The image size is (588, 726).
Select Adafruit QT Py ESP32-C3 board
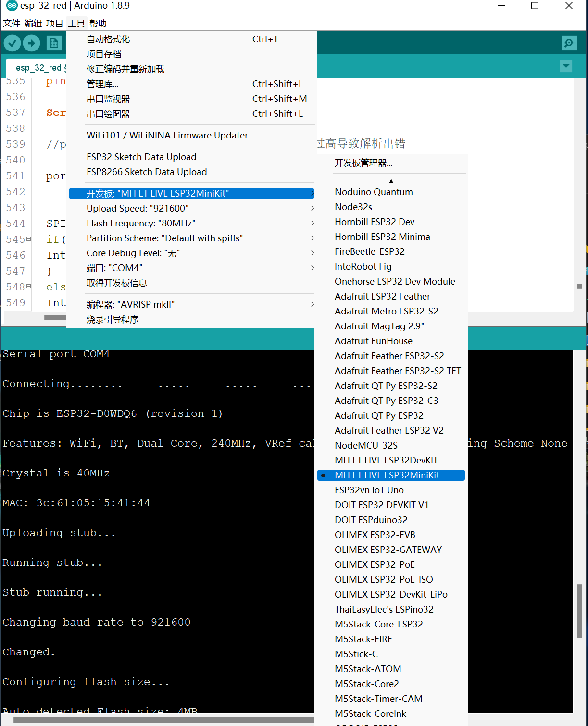[x=391, y=401]
